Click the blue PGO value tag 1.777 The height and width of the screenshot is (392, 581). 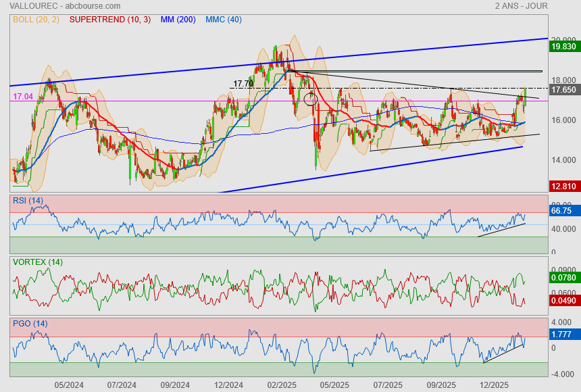point(562,335)
